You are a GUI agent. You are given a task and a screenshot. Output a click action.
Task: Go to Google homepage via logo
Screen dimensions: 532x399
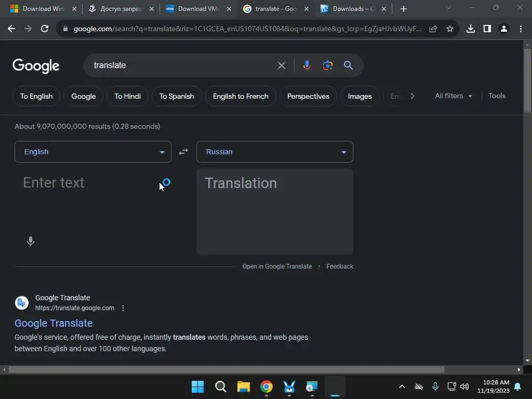click(x=36, y=66)
